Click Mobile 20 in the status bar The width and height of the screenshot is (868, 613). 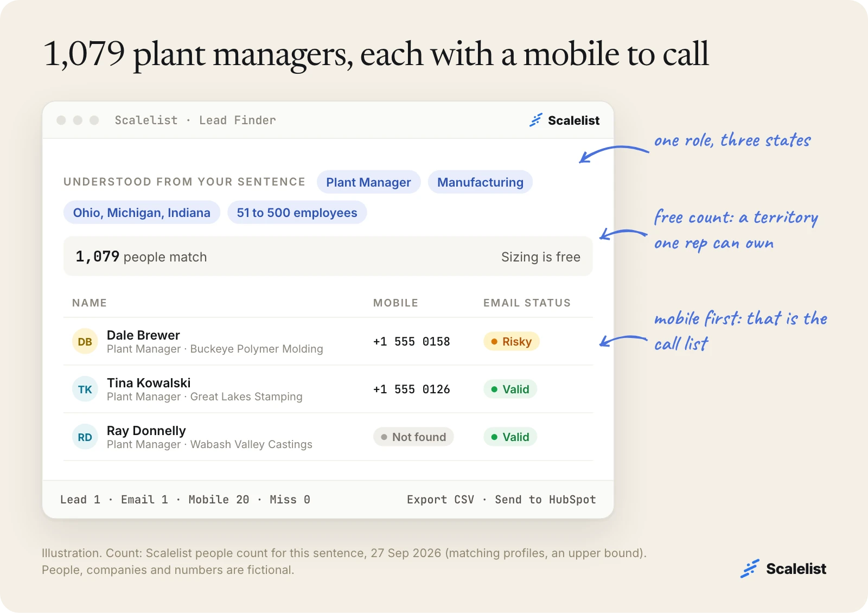(219, 500)
